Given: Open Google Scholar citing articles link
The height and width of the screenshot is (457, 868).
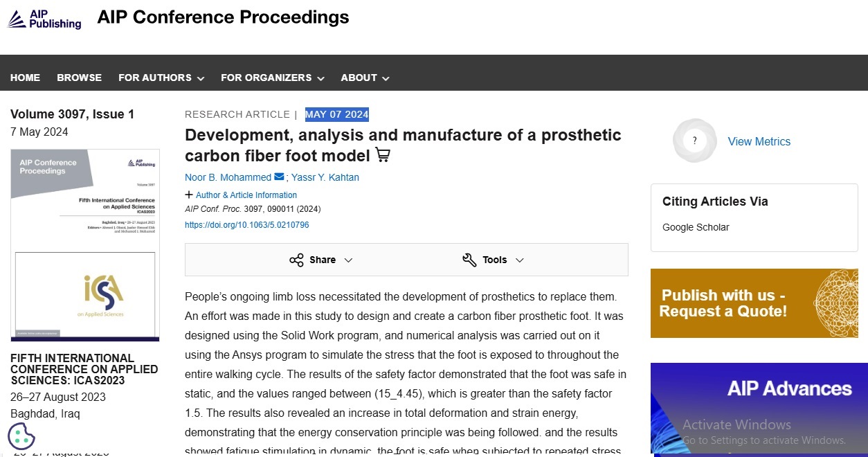Looking at the screenshot, I should click(x=696, y=227).
